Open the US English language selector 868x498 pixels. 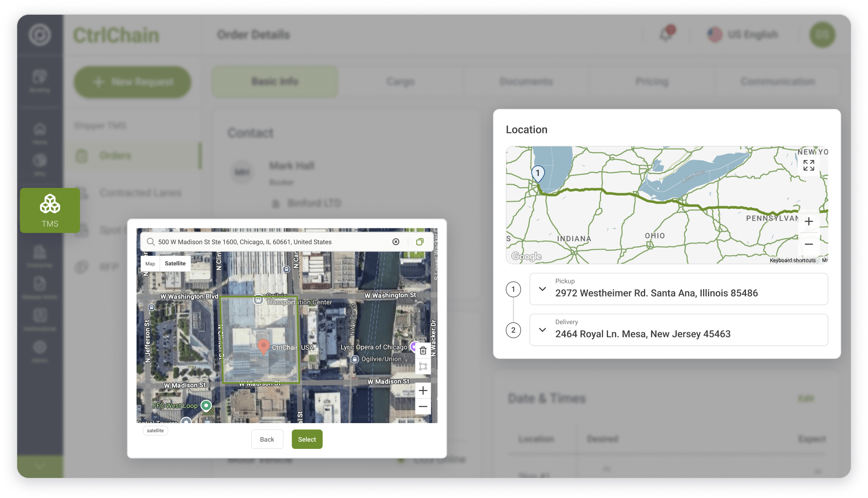pos(743,34)
